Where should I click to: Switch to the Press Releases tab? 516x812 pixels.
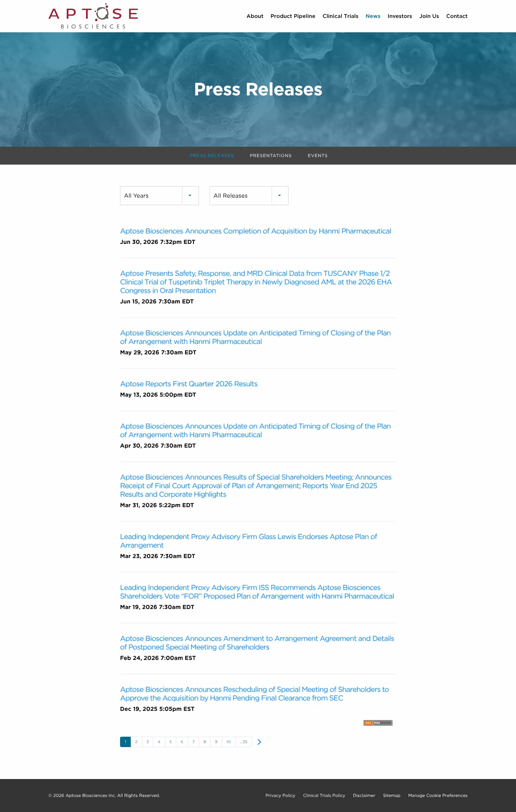point(212,156)
